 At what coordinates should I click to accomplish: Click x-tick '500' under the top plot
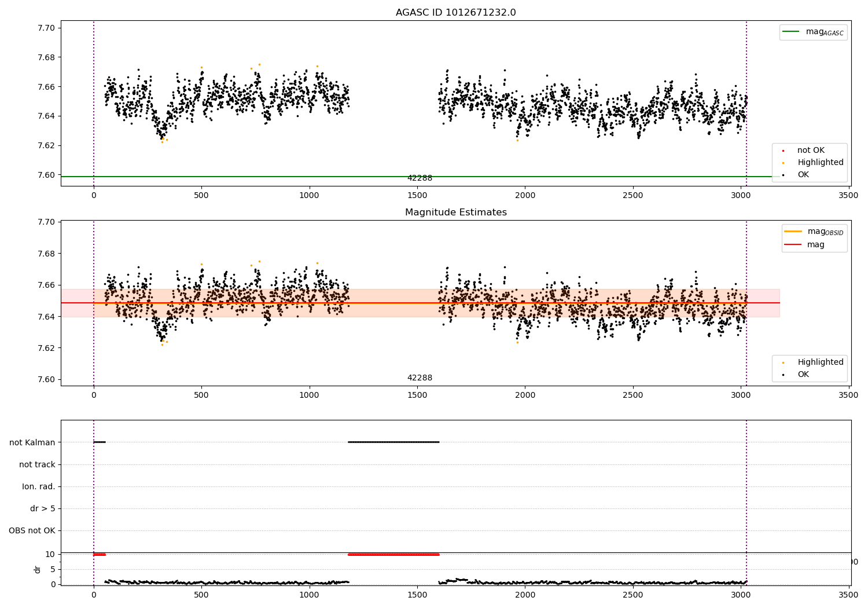tap(201, 196)
